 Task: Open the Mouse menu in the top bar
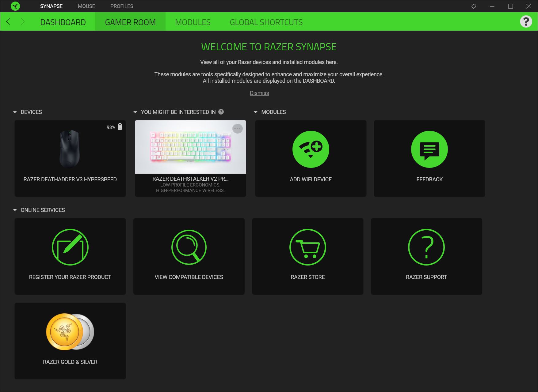[86, 6]
